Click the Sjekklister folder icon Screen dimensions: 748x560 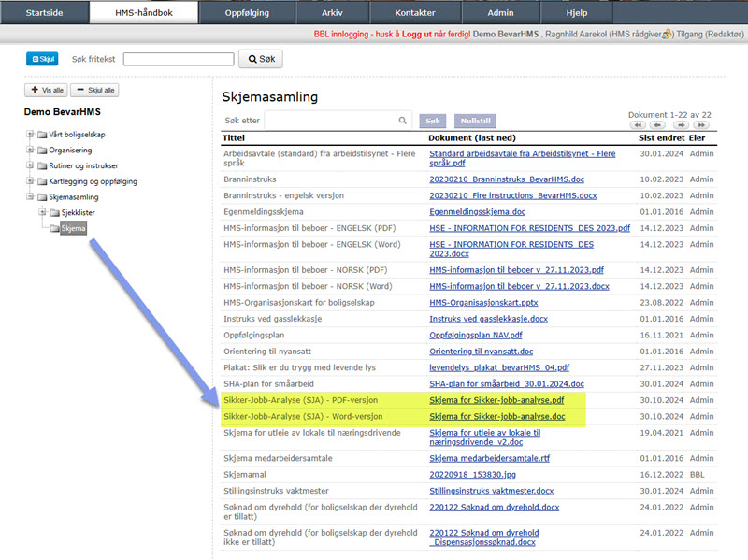point(54,213)
